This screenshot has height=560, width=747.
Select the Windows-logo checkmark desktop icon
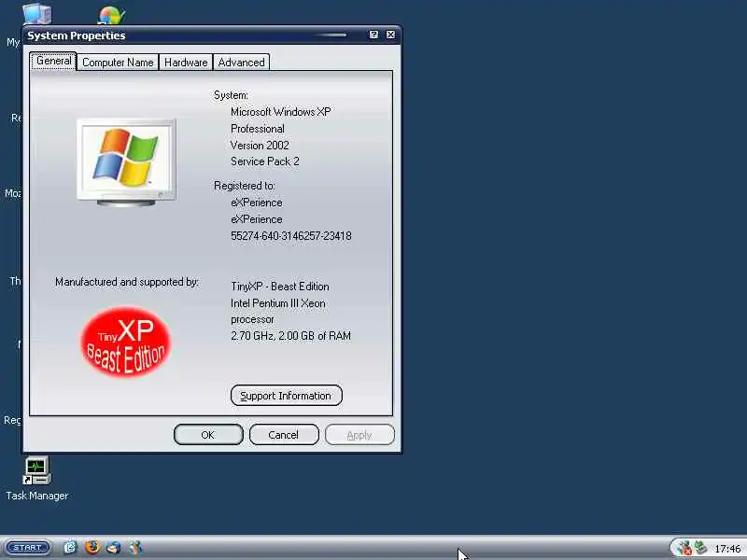[111, 15]
